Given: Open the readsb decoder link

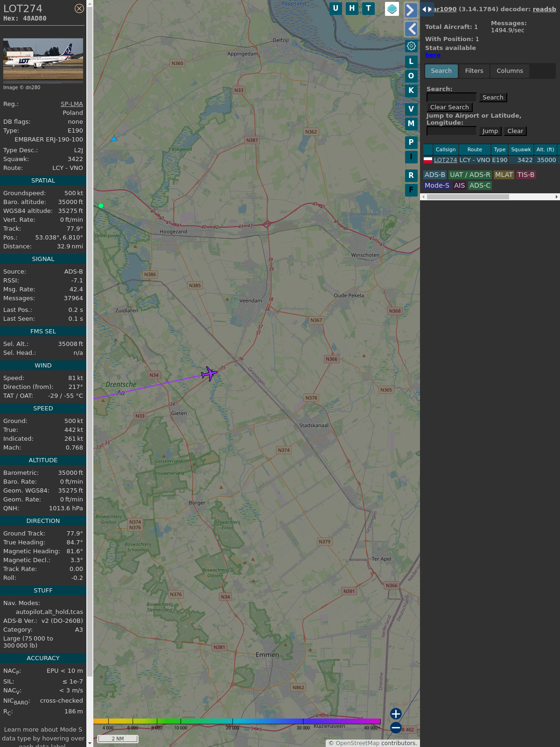Looking at the screenshot, I should [x=544, y=9].
